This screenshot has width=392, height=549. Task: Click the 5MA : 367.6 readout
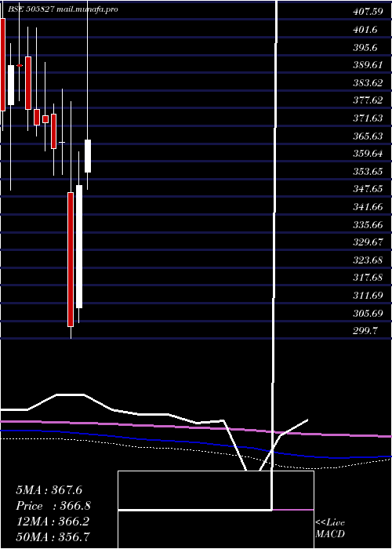coord(49,490)
